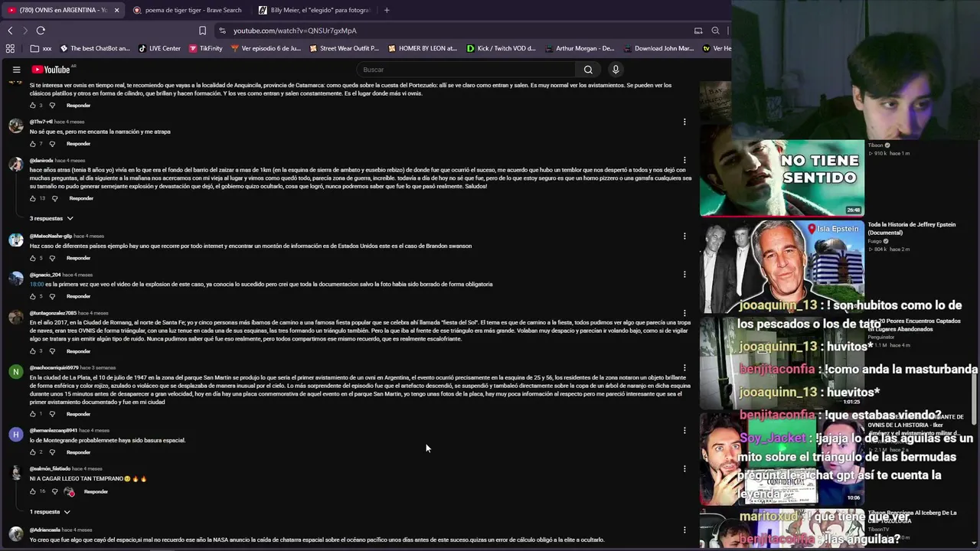Open the Street Wear Outfit bookmark
Screen dimensions: 980x551
pyautogui.click(x=344, y=48)
